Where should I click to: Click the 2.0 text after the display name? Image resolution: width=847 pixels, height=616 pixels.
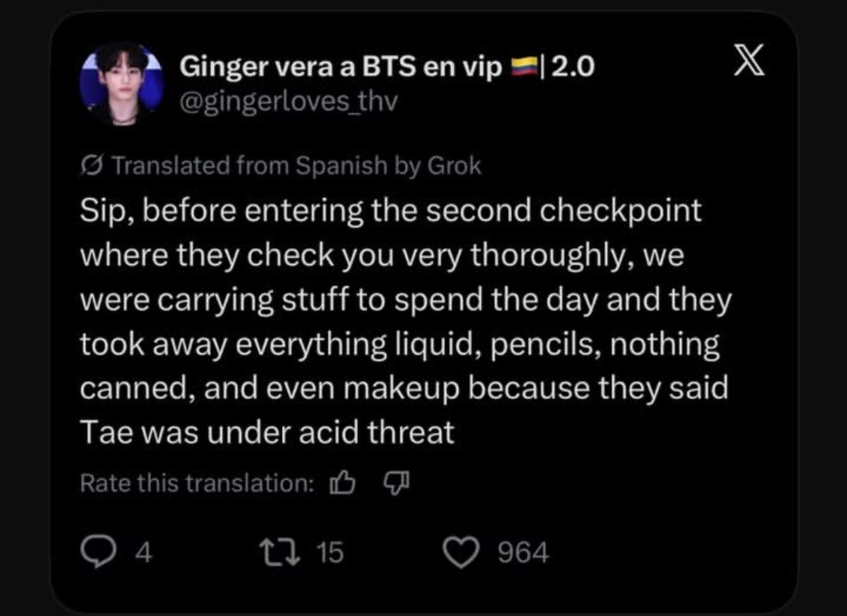coord(573,67)
